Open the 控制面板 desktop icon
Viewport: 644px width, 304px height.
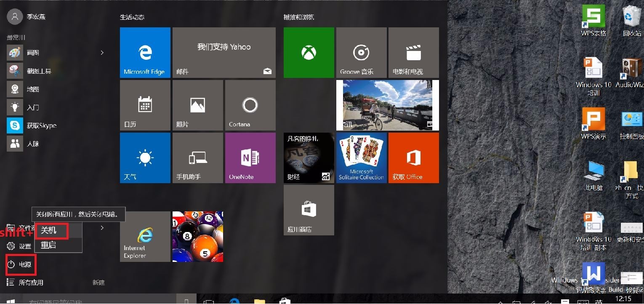pyautogui.click(x=632, y=125)
